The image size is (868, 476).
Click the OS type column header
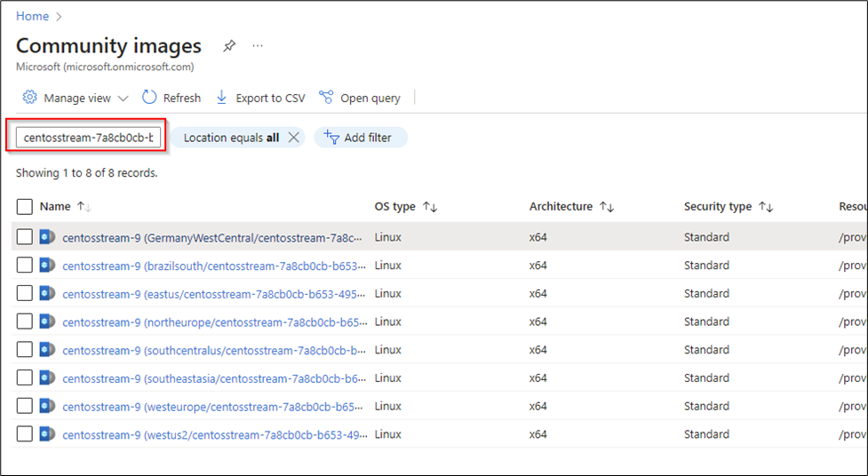pos(394,206)
